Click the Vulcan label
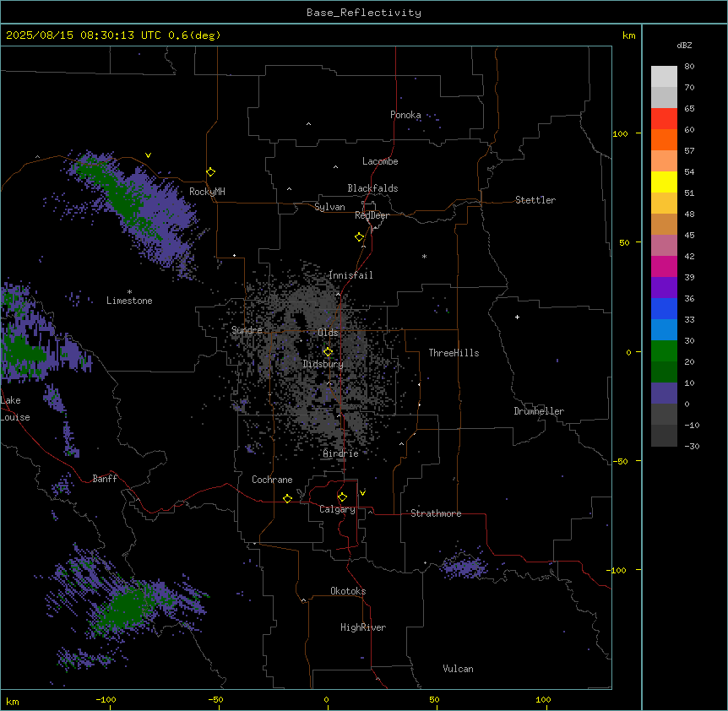 [x=459, y=669]
